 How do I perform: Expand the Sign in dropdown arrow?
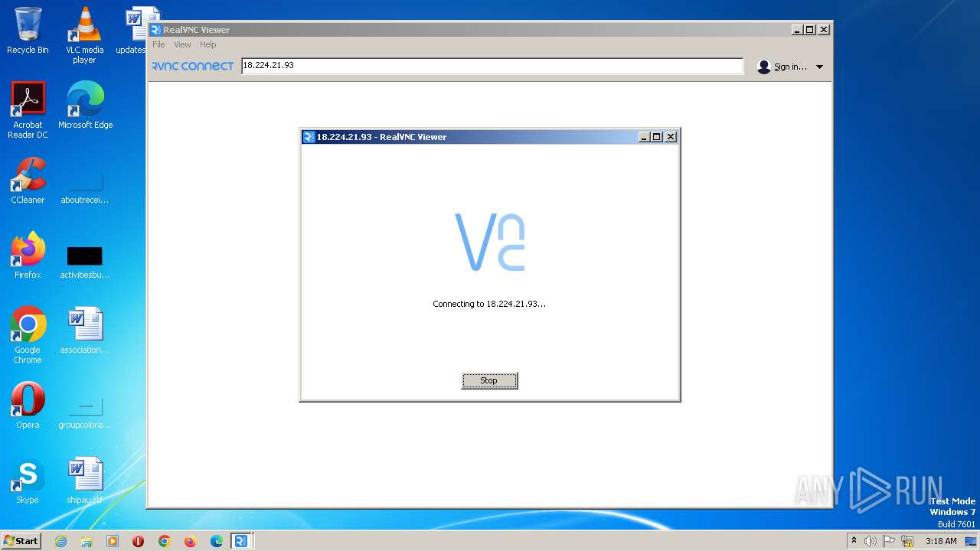coord(819,67)
